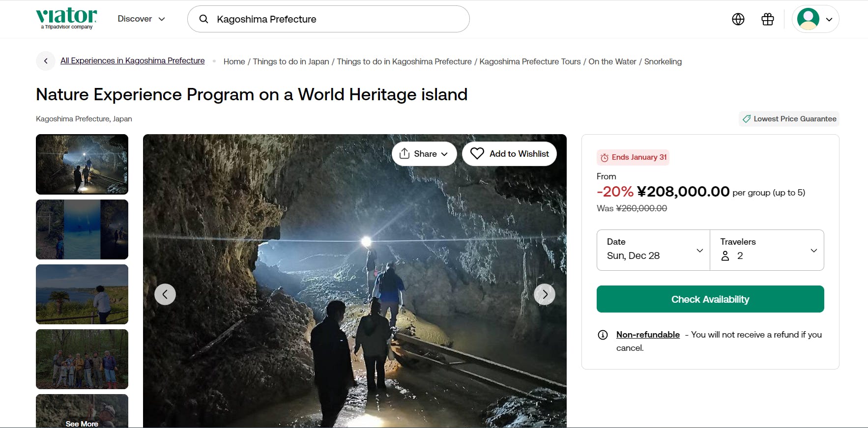Add this tour to Wishlist
Image resolution: width=868 pixels, height=428 pixels.
pyautogui.click(x=509, y=154)
